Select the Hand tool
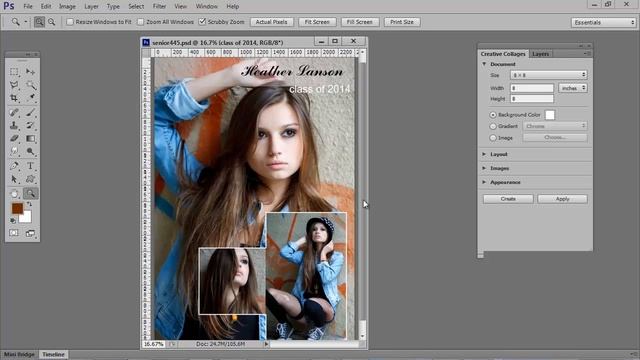This screenshot has width=640, height=360. (x=14, y=193)
